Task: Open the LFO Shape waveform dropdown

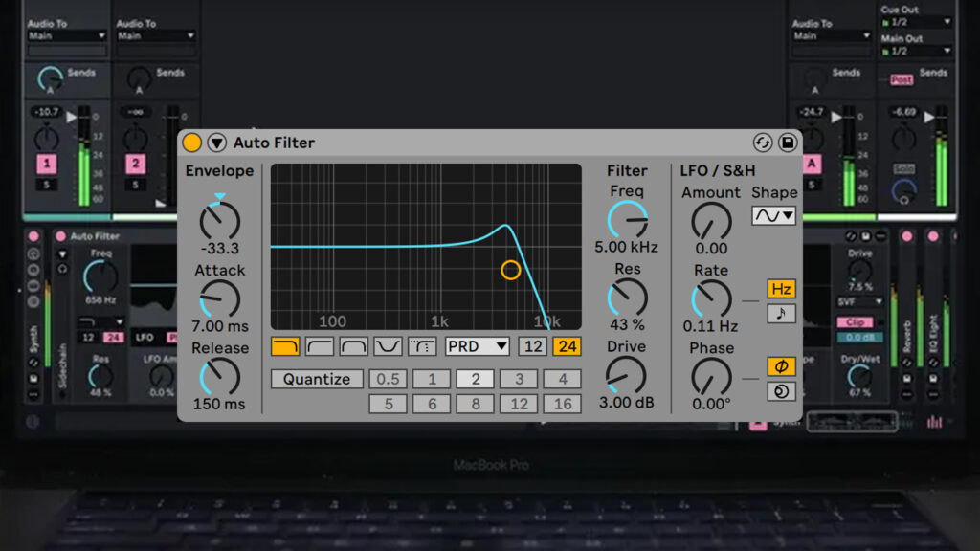Action: [773, 215]
